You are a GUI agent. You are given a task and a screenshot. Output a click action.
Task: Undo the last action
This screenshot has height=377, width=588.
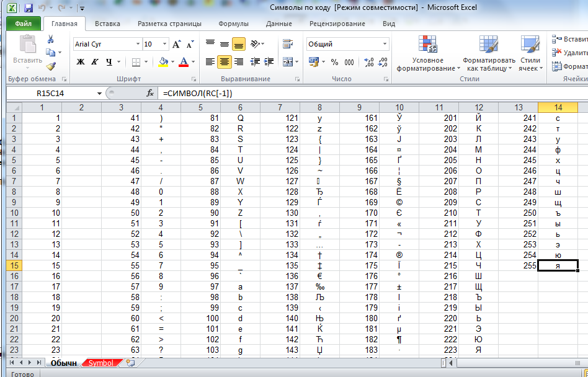42,7
